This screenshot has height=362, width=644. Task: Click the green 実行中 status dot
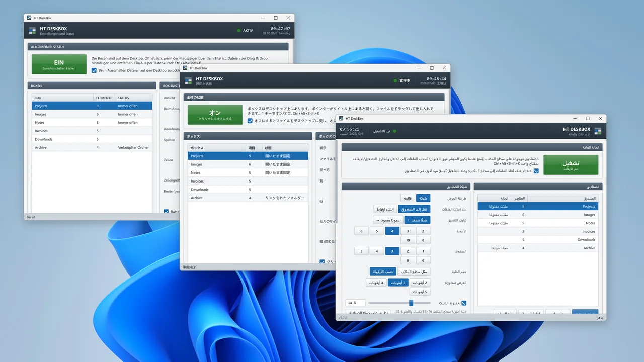pyautogui.click(x=395, y=81)
